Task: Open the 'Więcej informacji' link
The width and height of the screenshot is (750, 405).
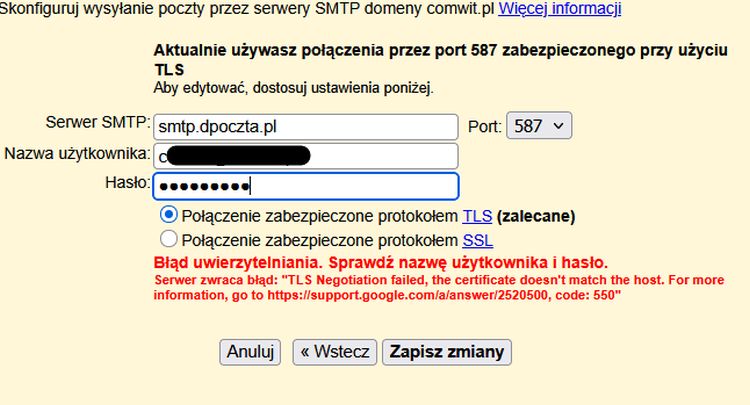Action: click(560, 9)
